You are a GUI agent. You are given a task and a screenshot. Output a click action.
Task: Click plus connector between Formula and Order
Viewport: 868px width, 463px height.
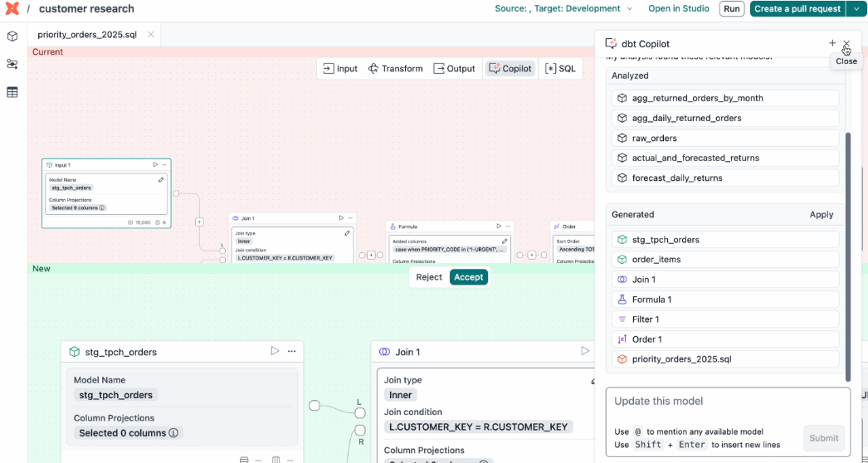point(531,255)
